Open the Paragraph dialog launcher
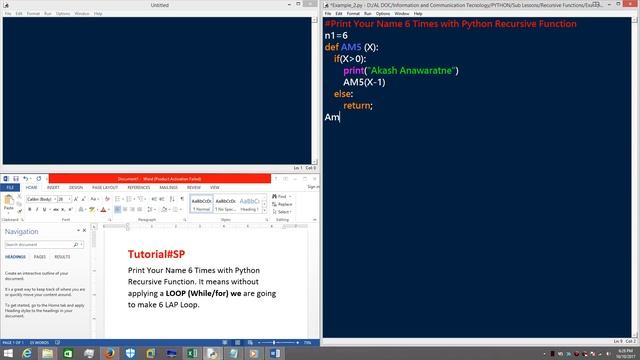The image size is (640, 360). tap(185, 220)
